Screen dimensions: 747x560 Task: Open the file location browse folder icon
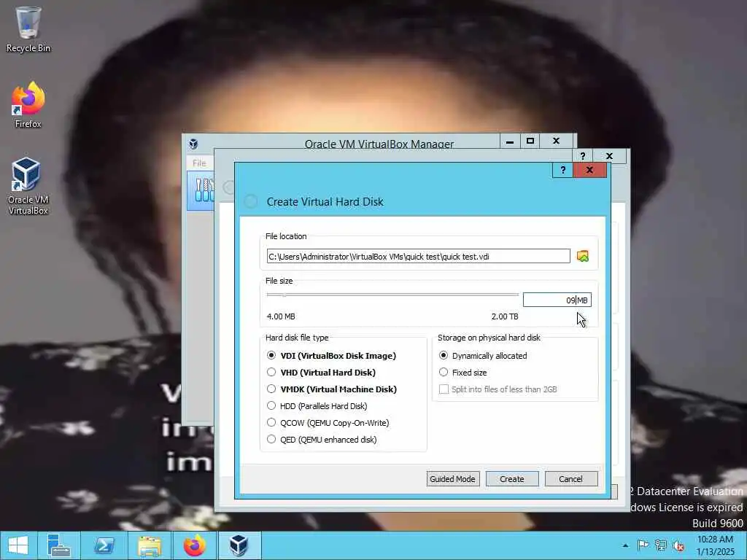click(582, 256)
